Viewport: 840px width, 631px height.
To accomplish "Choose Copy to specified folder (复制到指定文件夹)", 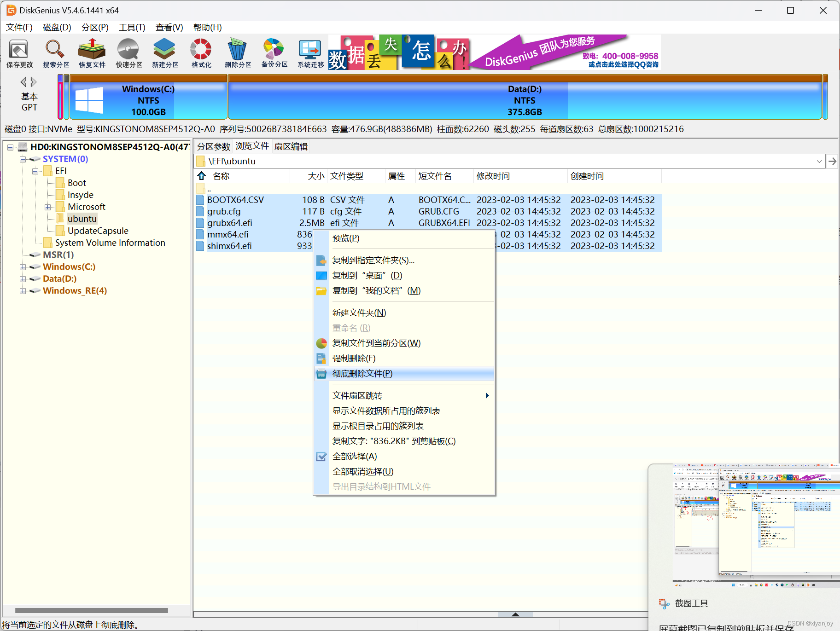I will pyautogui.click(x=404, y=260).
